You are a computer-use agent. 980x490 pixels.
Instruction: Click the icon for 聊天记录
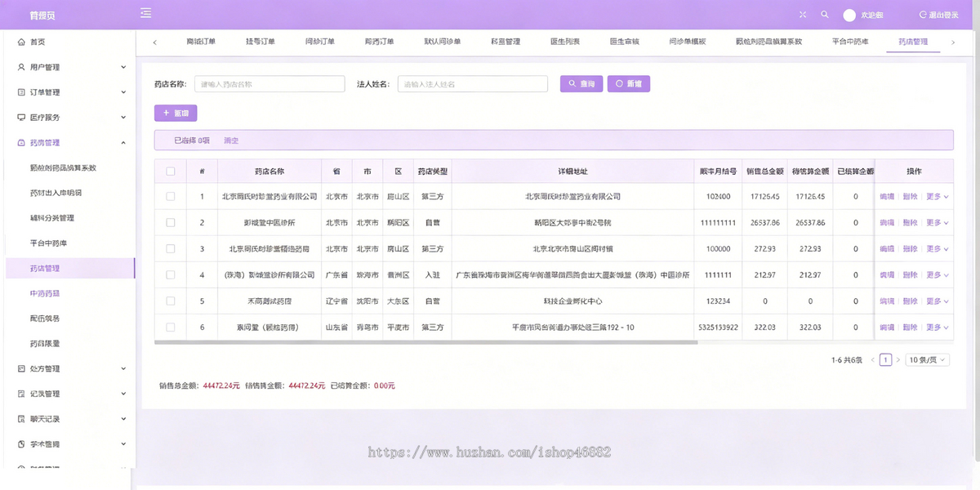(21, 419)
